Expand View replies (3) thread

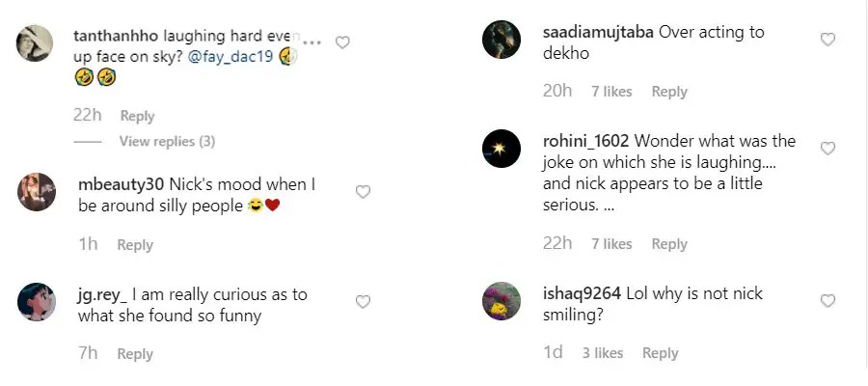click(167, 141)
